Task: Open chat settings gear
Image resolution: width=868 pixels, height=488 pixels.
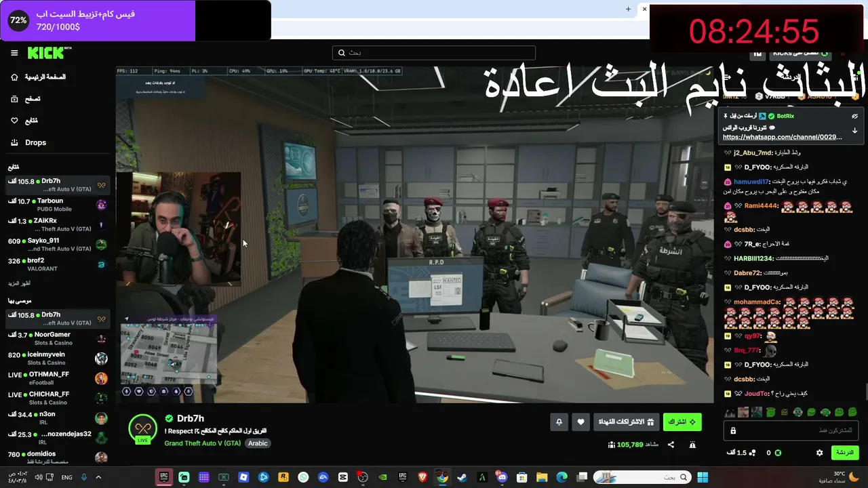Action: coord(819,453)
